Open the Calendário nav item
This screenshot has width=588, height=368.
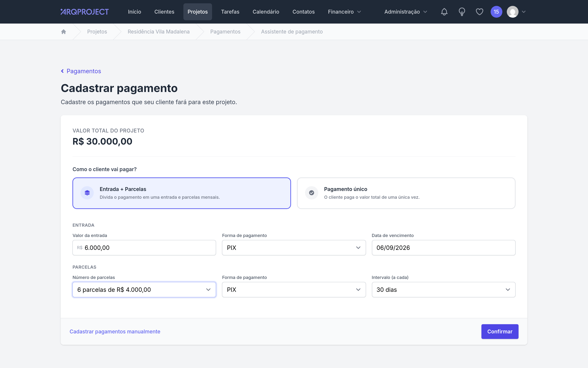click(266, 12)
